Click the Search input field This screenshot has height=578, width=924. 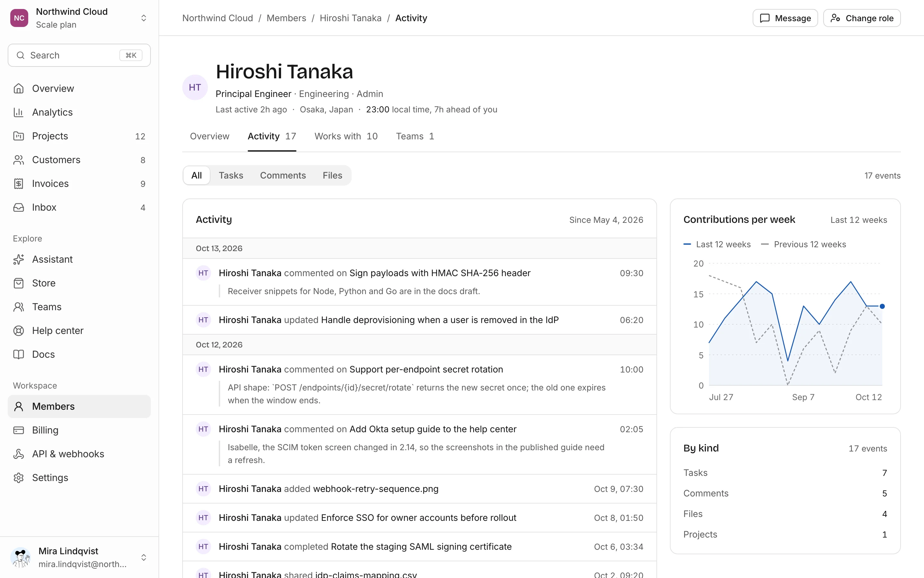tap(79, 55)
